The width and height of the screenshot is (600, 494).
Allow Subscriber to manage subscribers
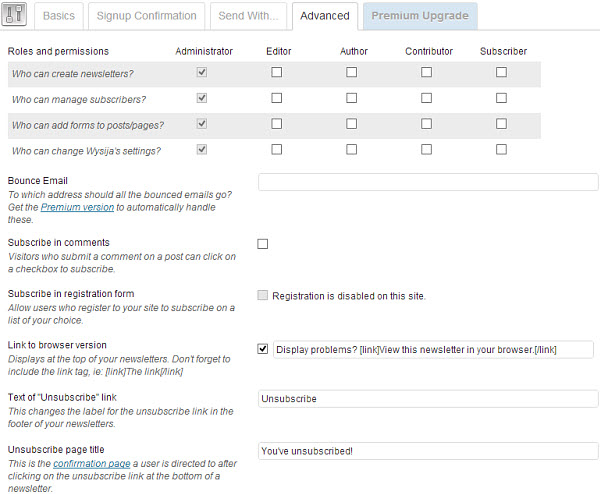point(502,98)
